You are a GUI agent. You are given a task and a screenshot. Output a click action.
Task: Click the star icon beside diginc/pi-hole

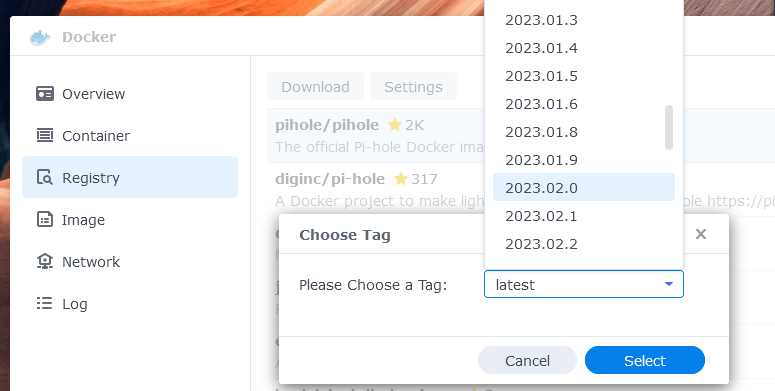click(x=400, y=178)
